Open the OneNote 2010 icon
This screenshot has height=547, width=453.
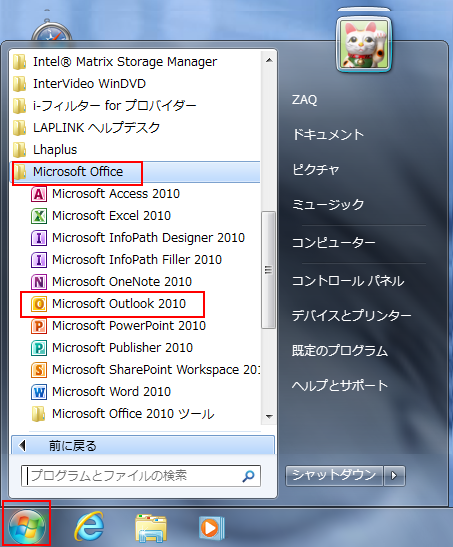(x=39, y=282)
